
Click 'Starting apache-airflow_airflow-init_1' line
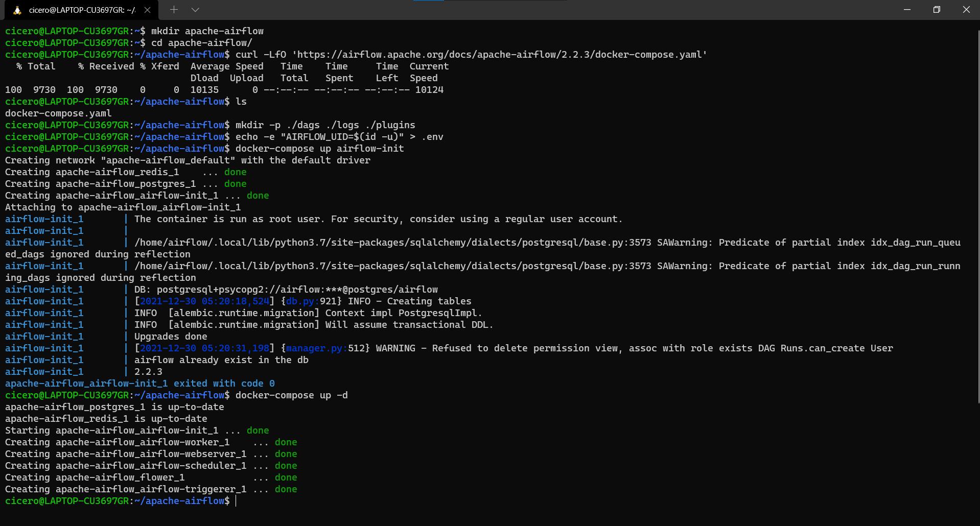point(137,431)
